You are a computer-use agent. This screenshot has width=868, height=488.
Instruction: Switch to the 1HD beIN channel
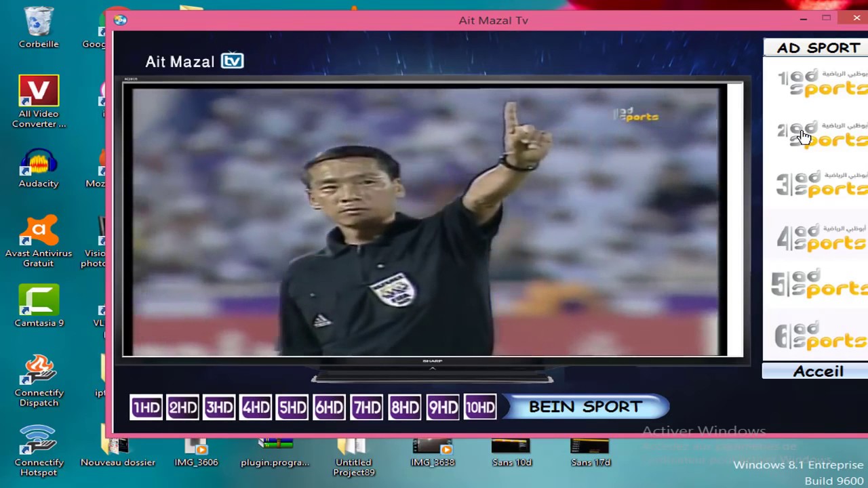pos(146,407)
